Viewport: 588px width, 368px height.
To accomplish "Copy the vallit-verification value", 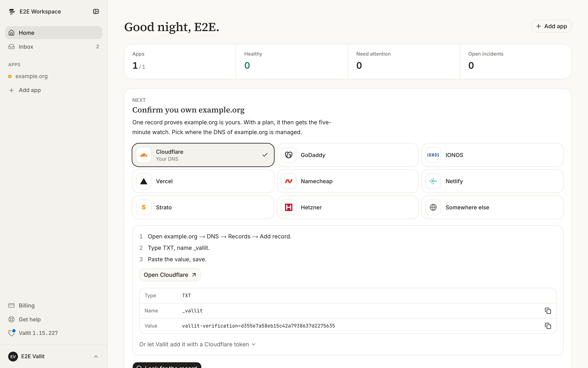I will point(548,326).
